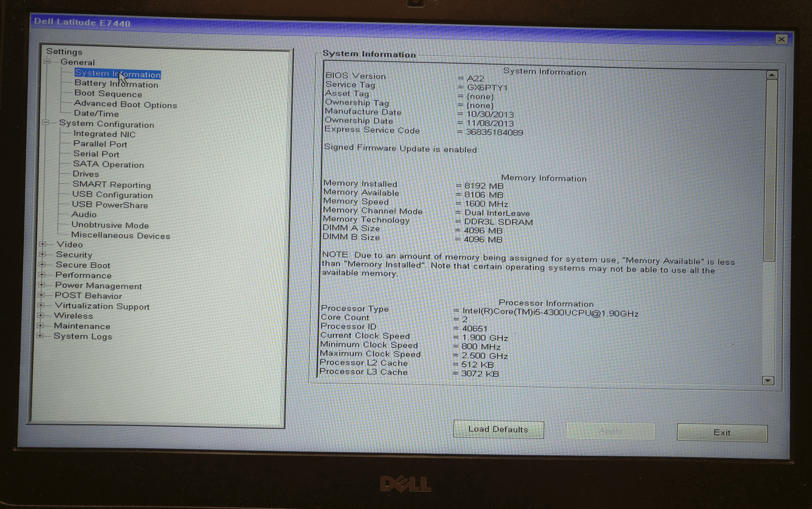Open Advanced Boot Options

(x=125, y=104)
